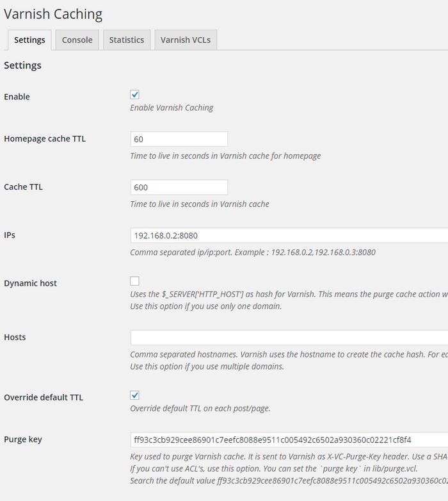The height and width of the screenshot is (501, 448).
Task: Open the Console tab
Action: click(77, 40)
